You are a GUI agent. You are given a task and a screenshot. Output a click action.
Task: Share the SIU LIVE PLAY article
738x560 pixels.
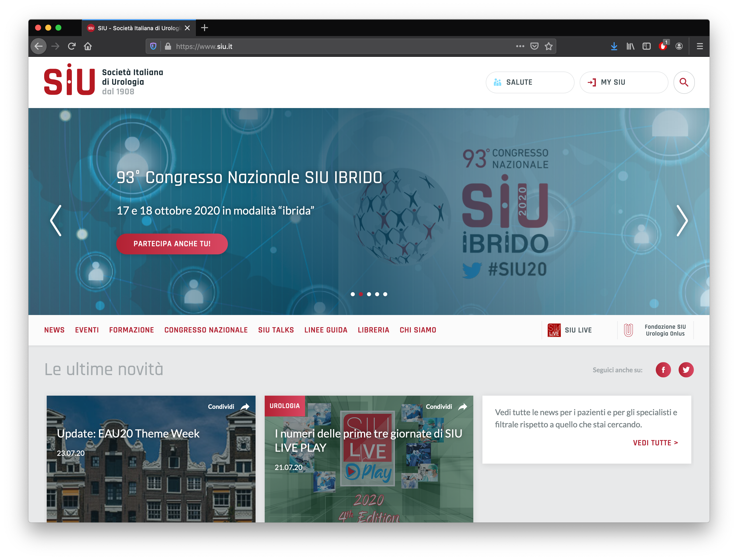point(446,407)
